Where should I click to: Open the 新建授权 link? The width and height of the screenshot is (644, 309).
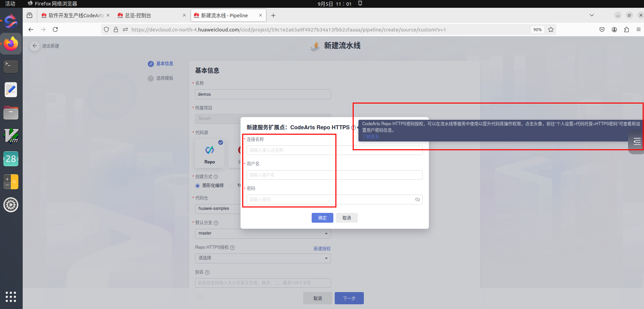click(322, 249)
